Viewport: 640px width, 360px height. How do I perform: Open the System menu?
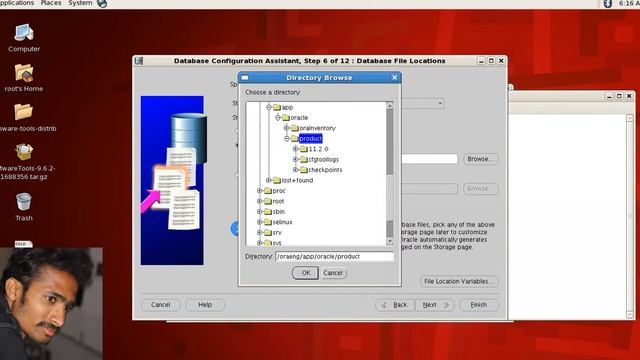[x=80, y=3]
